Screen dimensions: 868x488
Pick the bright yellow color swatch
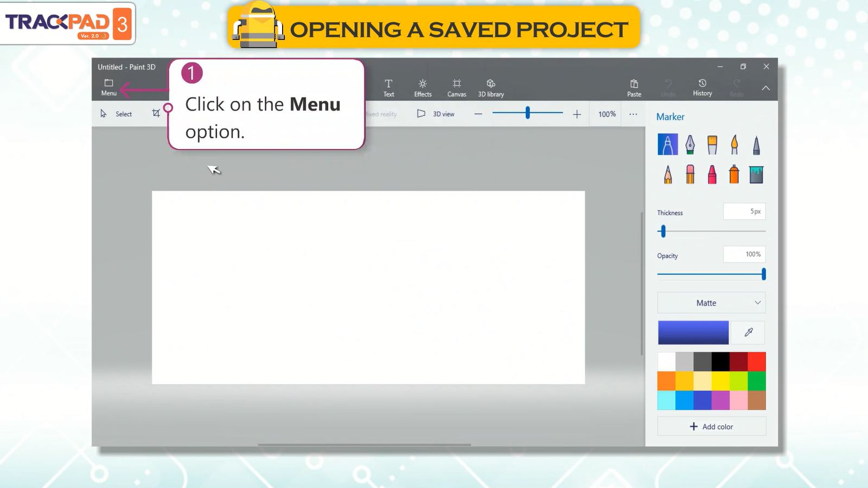tap(720, 381)
